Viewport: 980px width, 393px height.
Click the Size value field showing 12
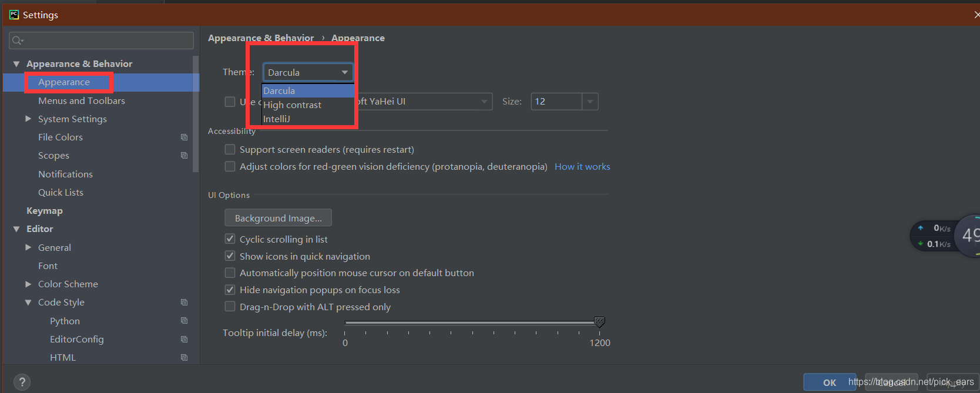(x=556, y=102)
